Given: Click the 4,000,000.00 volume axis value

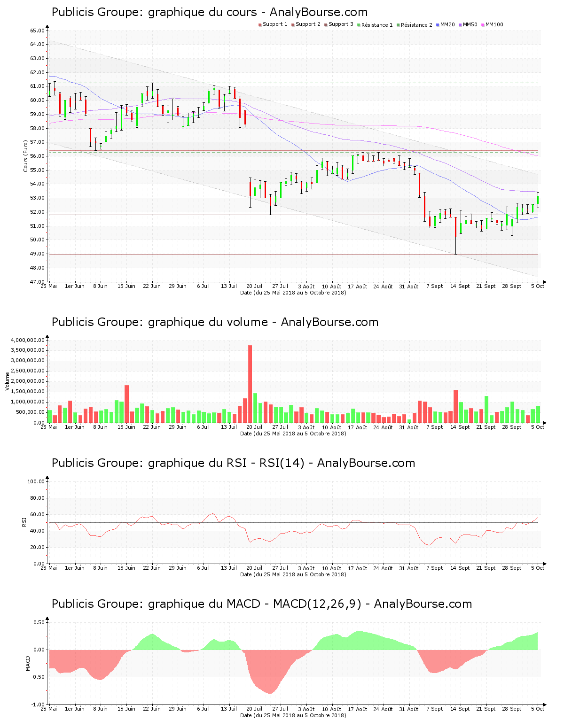Looking at the screenshot, I should 28,340.
